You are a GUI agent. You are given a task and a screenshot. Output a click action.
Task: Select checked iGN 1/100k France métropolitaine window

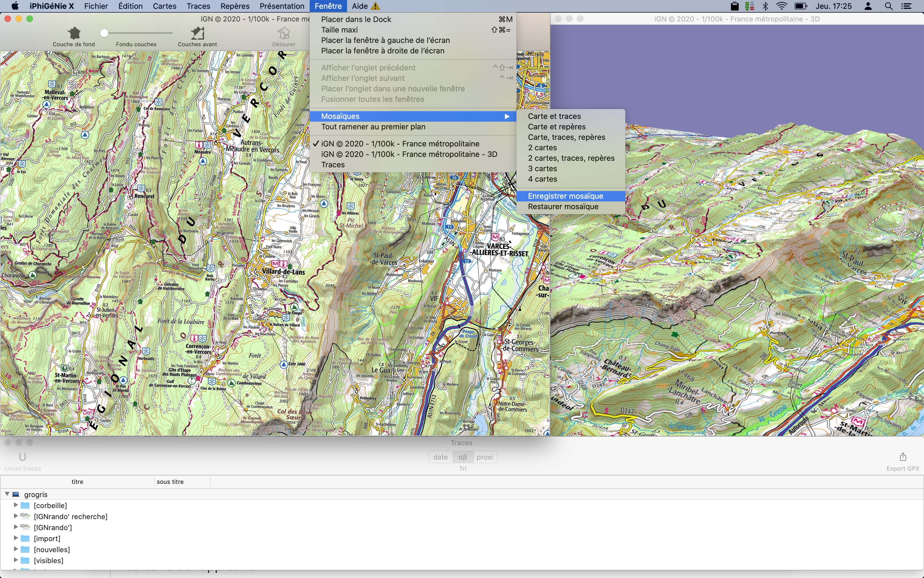point(413,144)
